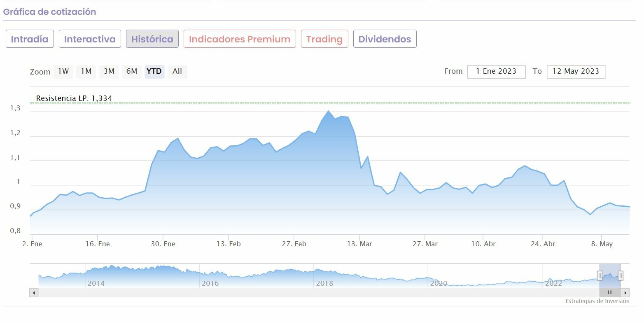This screenshot has height=322, width=644.
Task: Click the navigator scroll left arrow
Action: [x=34, y=293]
